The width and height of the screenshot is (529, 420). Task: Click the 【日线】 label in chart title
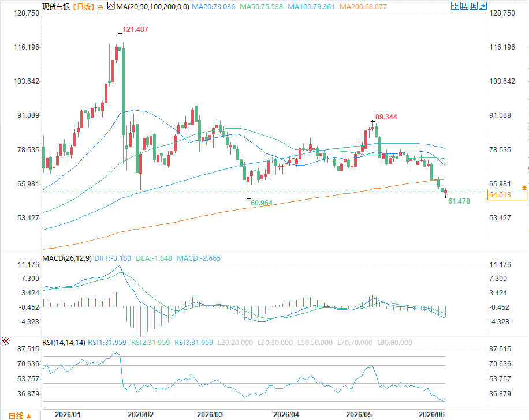click(x=84, y=7)
